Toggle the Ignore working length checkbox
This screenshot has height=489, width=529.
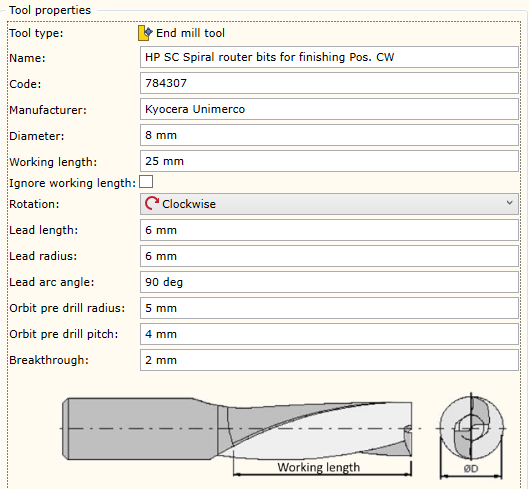point(146,182)
